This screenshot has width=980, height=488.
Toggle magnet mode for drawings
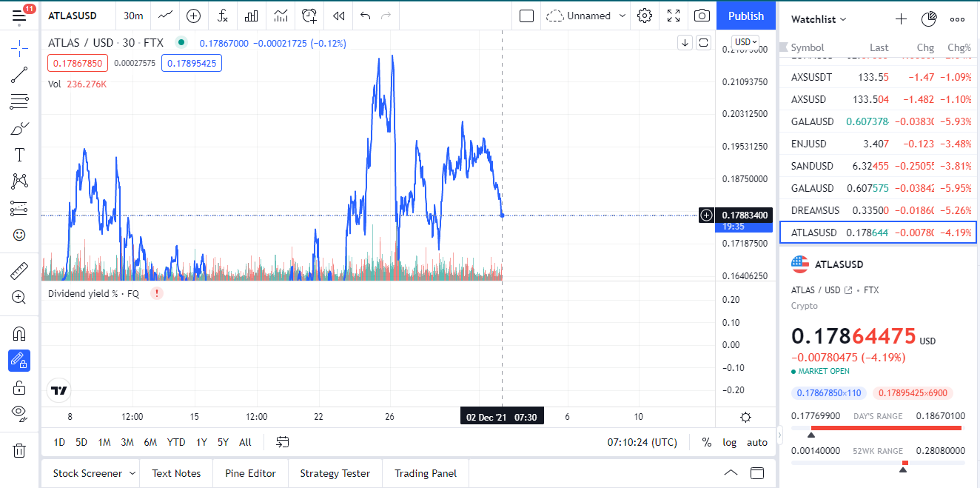click(19, 334)
